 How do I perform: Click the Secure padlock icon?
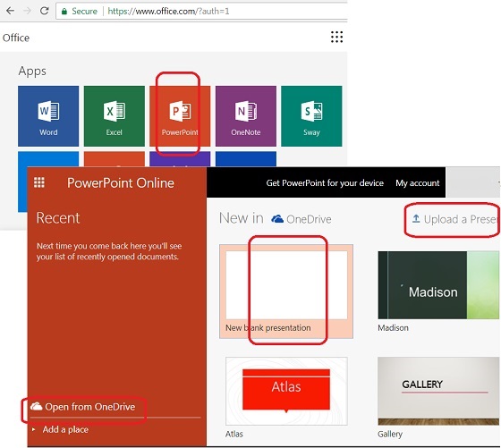64,12
